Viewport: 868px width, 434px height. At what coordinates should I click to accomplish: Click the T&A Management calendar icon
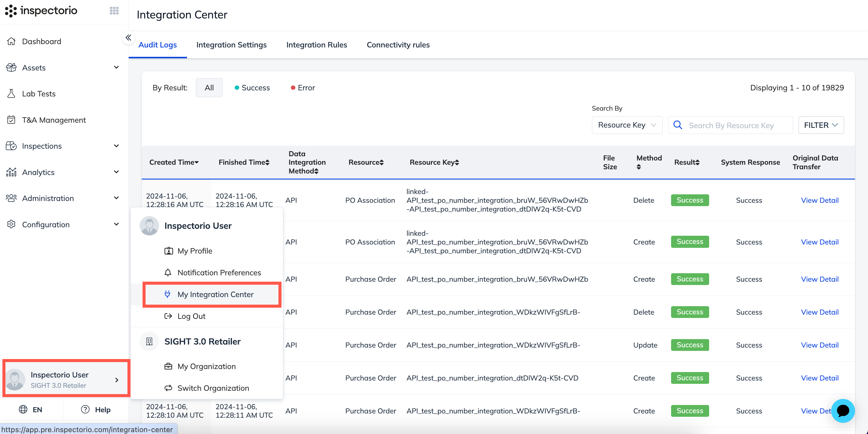point(11,120)
